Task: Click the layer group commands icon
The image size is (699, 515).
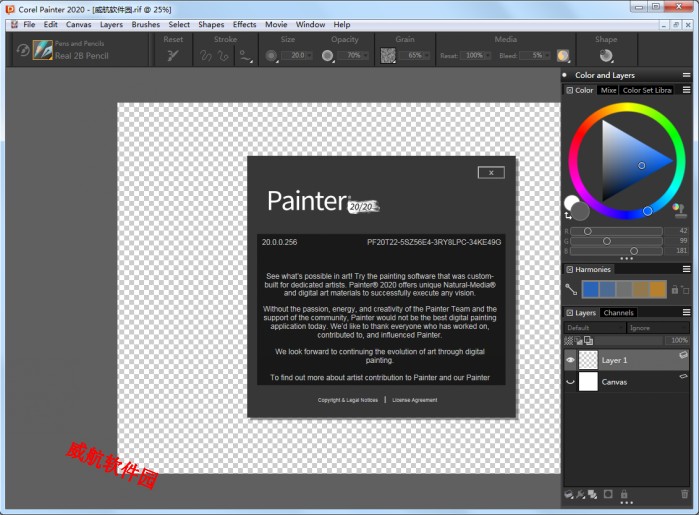Action: pos(592,494)
